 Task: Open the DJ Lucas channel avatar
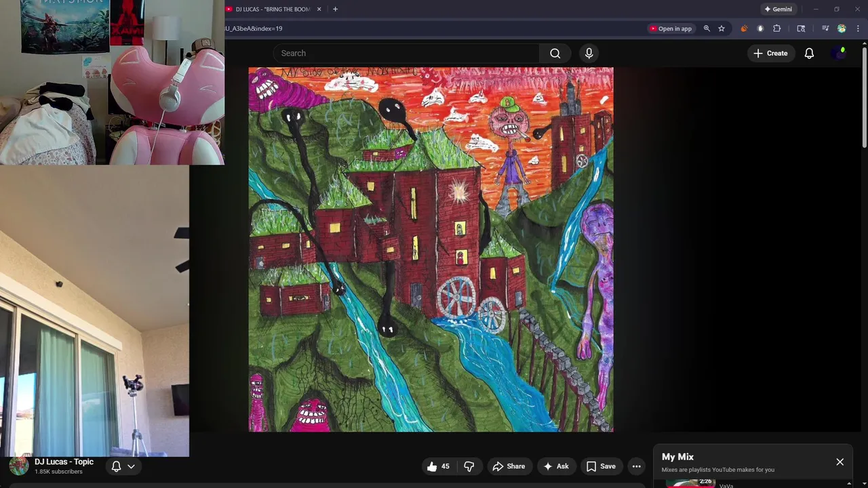[x=19, y=466]
